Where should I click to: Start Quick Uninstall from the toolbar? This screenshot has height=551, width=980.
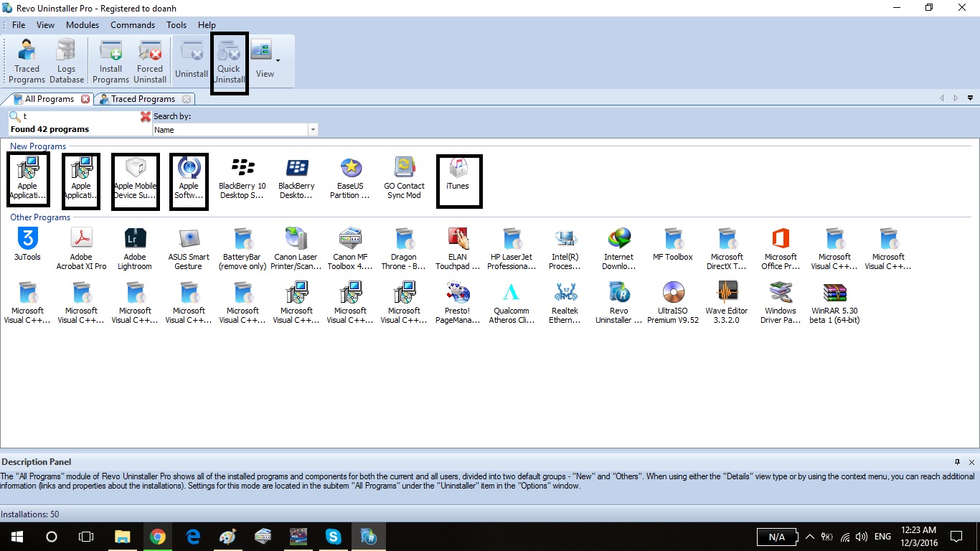(x=229, y=60)
